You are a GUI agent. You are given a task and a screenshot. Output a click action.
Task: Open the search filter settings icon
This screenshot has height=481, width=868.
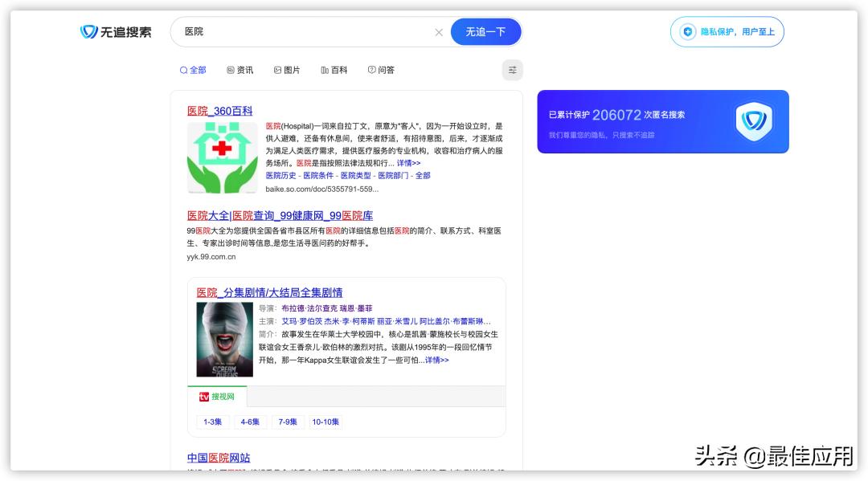512,70
